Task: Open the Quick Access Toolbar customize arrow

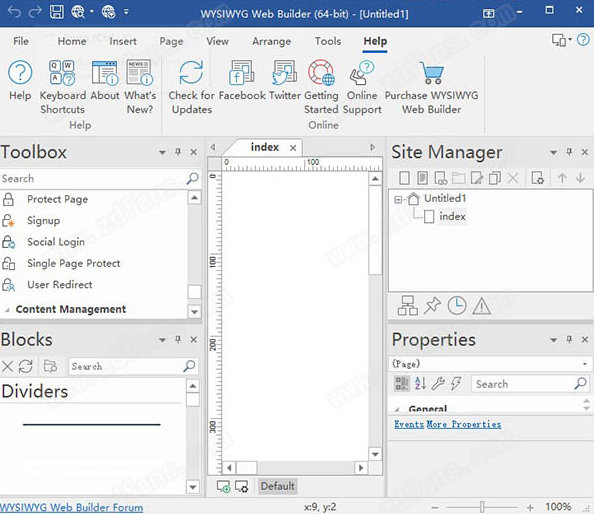Action: [126, 12]
